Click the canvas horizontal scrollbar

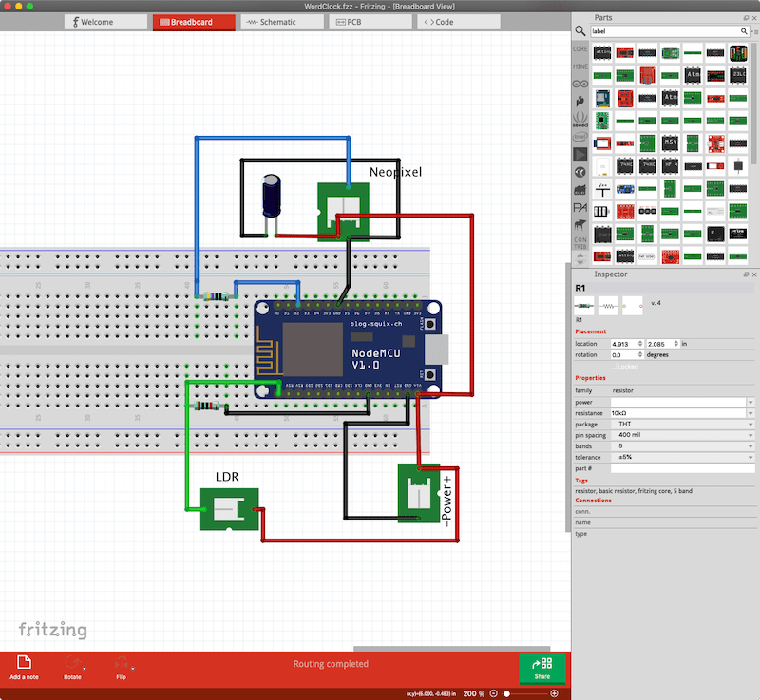451,649
